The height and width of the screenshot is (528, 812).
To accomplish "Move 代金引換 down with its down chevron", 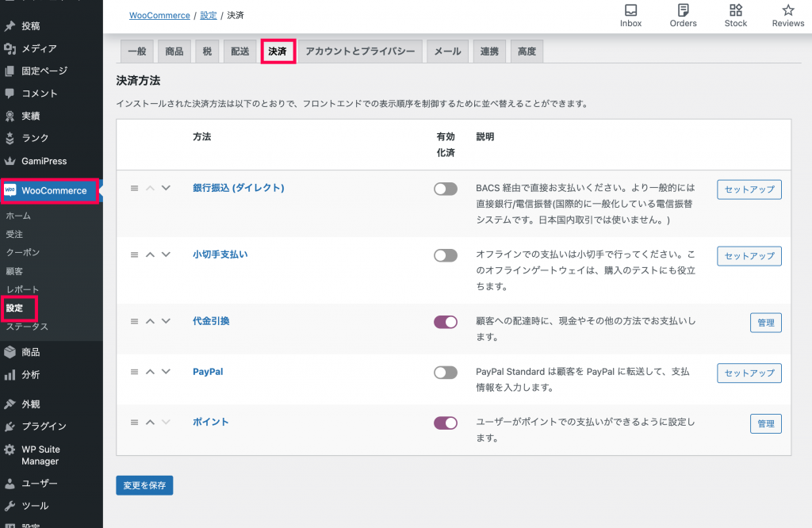I will tap(166, 321).
